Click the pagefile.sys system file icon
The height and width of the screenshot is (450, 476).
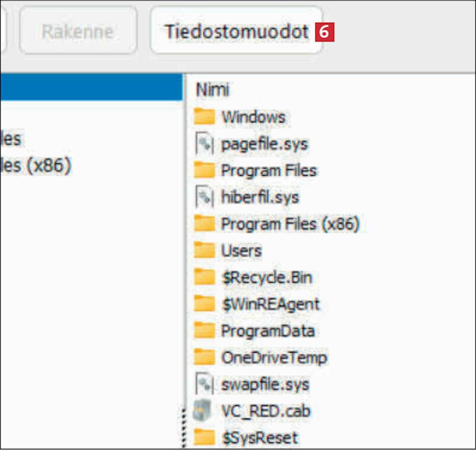click(x=204, y=143)
